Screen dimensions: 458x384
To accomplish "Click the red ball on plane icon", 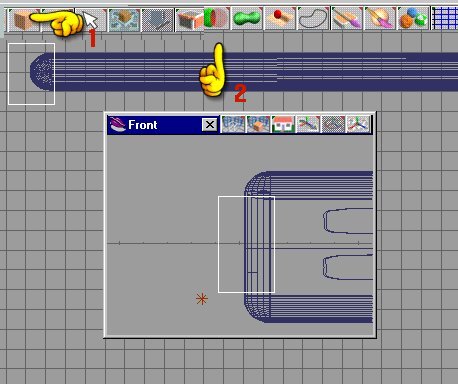I will 280,18.
